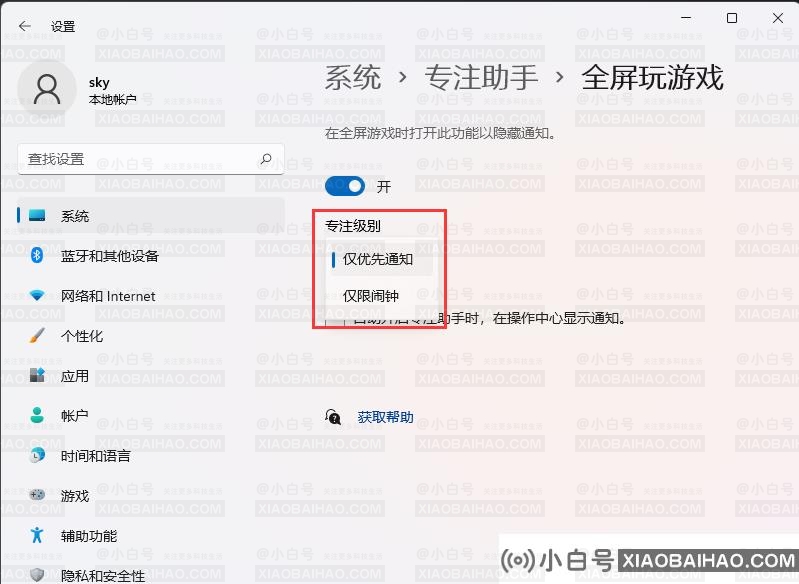Click the 查找设置 search field
The image size is (799, 584).
point(151,159)
